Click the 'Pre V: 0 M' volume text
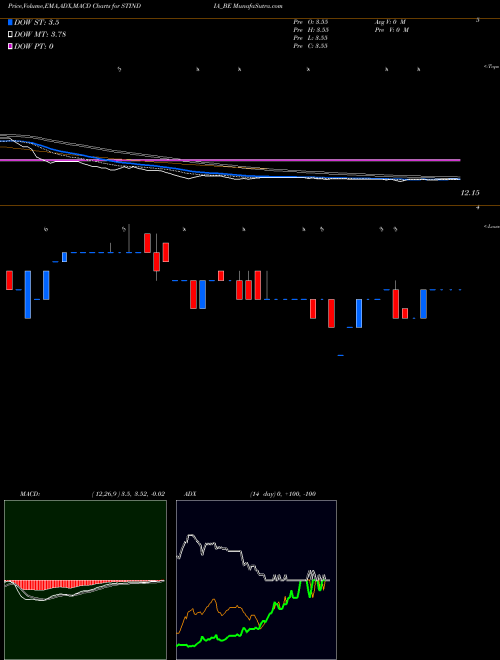The width and height of the screenshot is (500, 660). pyautogui.click(x=391, y=30)
